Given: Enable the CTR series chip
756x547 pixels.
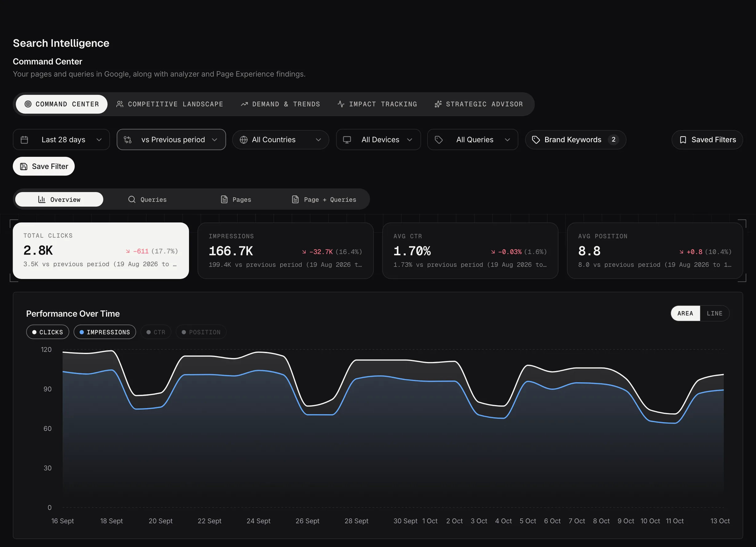Looking at the screenshot, I should pyautogui.click(x=156, y=332).
